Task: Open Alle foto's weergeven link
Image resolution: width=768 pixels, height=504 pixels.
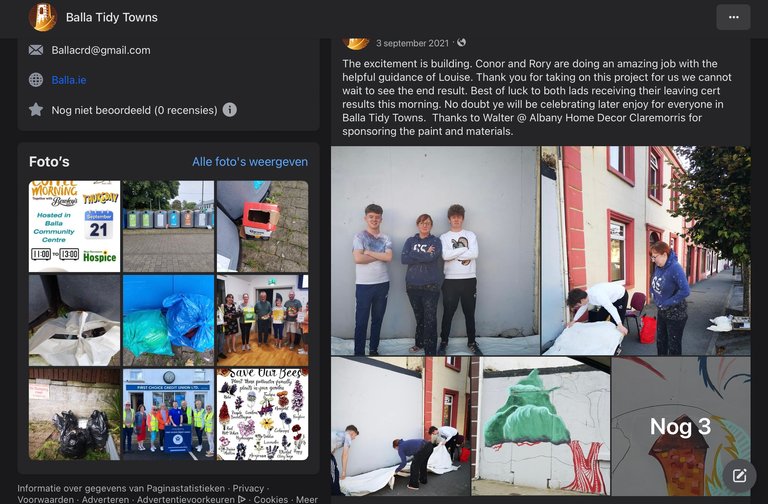Action: [250, 162]
